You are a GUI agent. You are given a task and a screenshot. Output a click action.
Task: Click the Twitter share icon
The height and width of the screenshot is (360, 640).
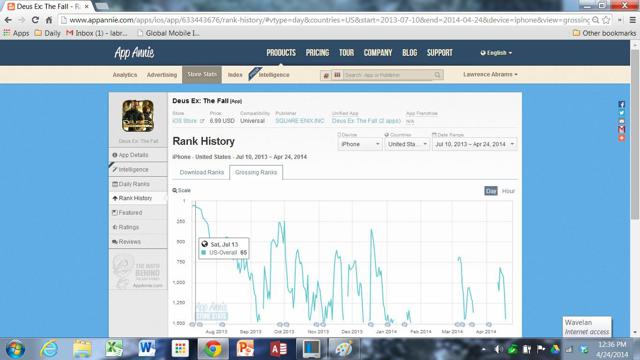(621, 113)
